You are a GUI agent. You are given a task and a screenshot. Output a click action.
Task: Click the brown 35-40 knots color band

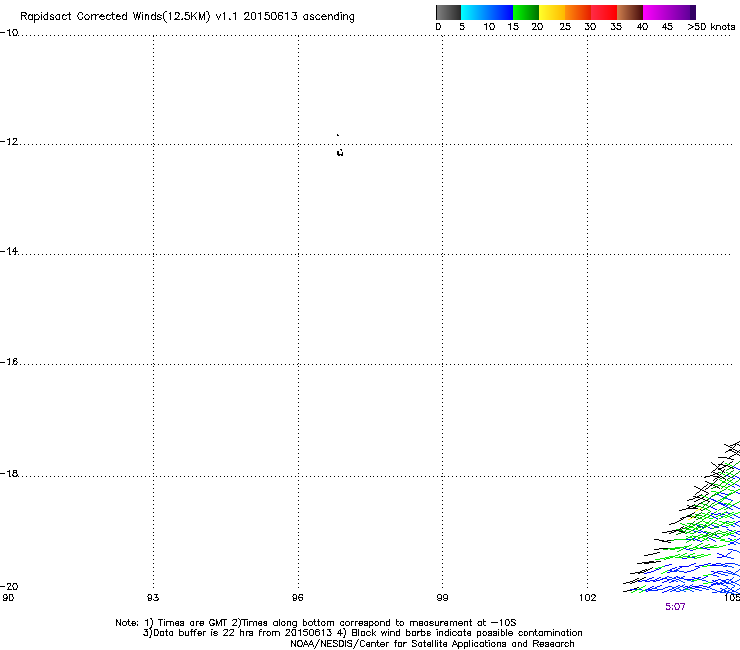(630, 12)
